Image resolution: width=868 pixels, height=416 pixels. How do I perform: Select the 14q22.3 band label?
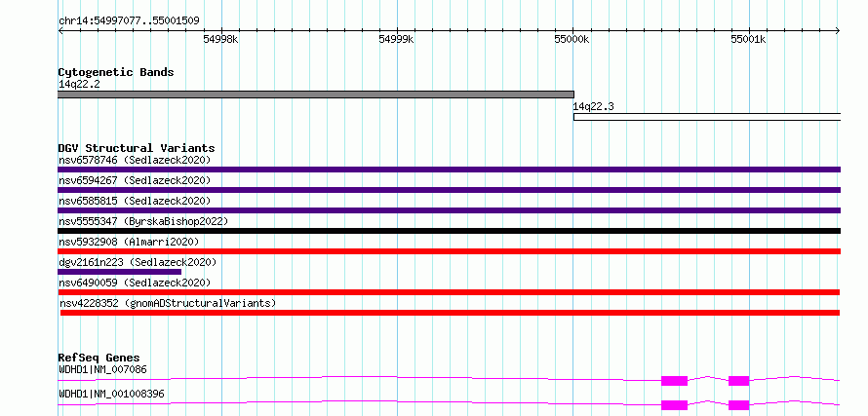[593, 107]
